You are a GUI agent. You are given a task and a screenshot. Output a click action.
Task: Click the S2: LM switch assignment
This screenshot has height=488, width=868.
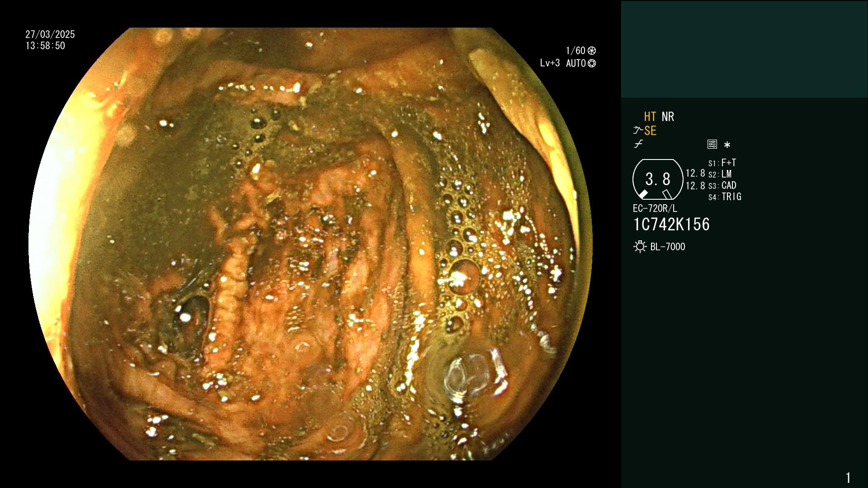point(720,174)
